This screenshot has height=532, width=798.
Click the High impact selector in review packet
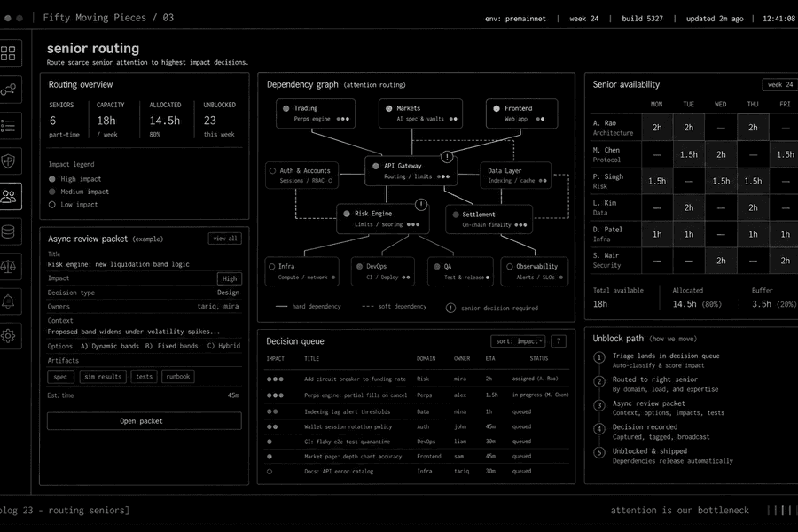pos(230,278)
